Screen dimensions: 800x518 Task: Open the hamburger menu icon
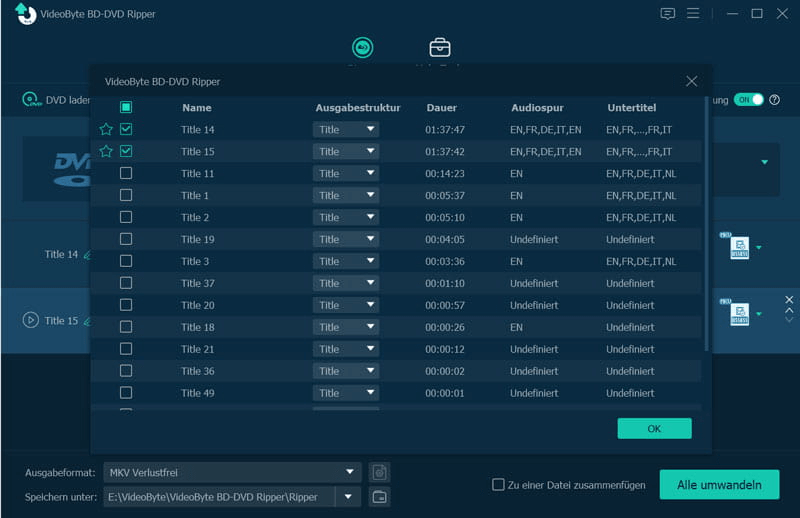pyautogui.click(x=693, y=13)
